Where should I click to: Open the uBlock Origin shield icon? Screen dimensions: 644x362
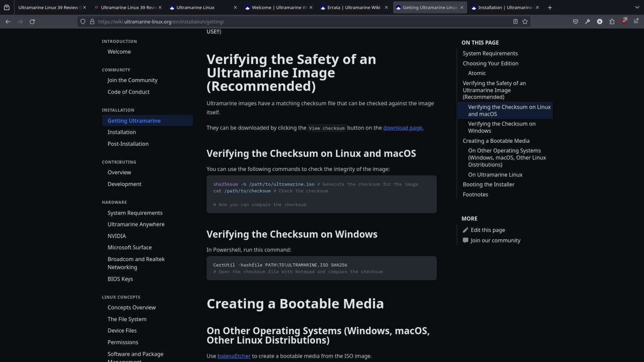(x=624, y=21)
